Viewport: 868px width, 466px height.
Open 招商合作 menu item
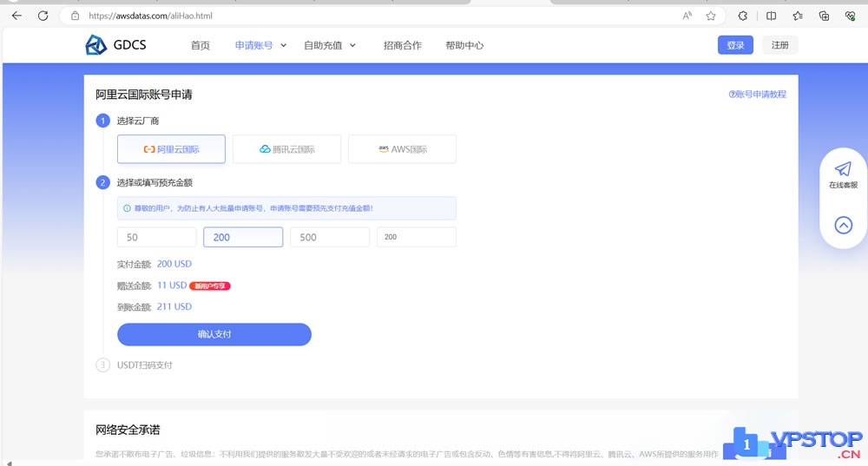click(x=403, y=45)
